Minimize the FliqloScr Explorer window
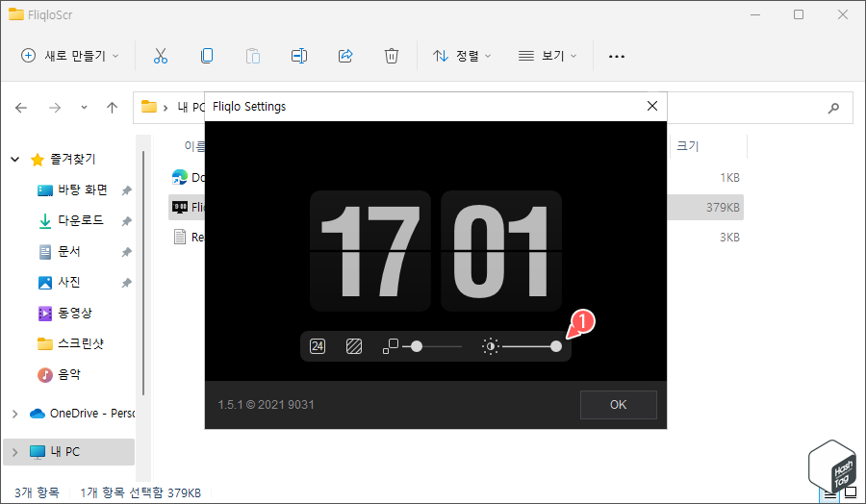Viewport: 866px width, 504px height. click(755, 14)
